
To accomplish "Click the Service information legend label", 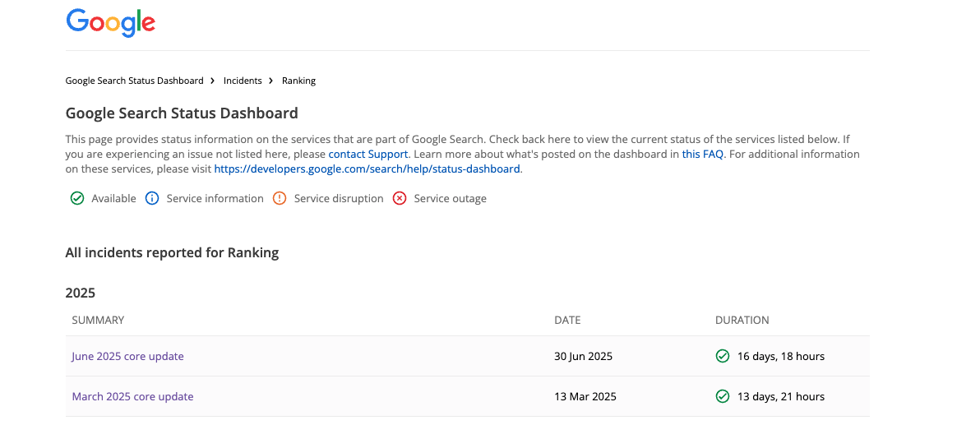I will tap(215, 199).
